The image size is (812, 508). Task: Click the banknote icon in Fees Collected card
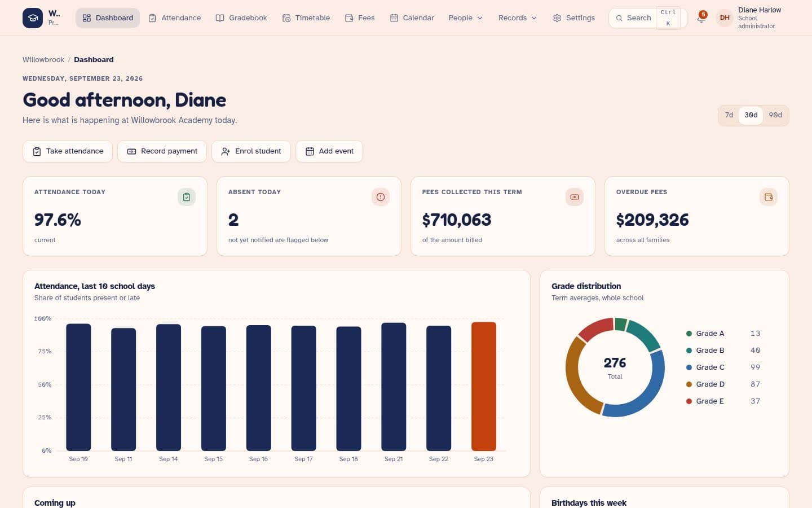575,197
